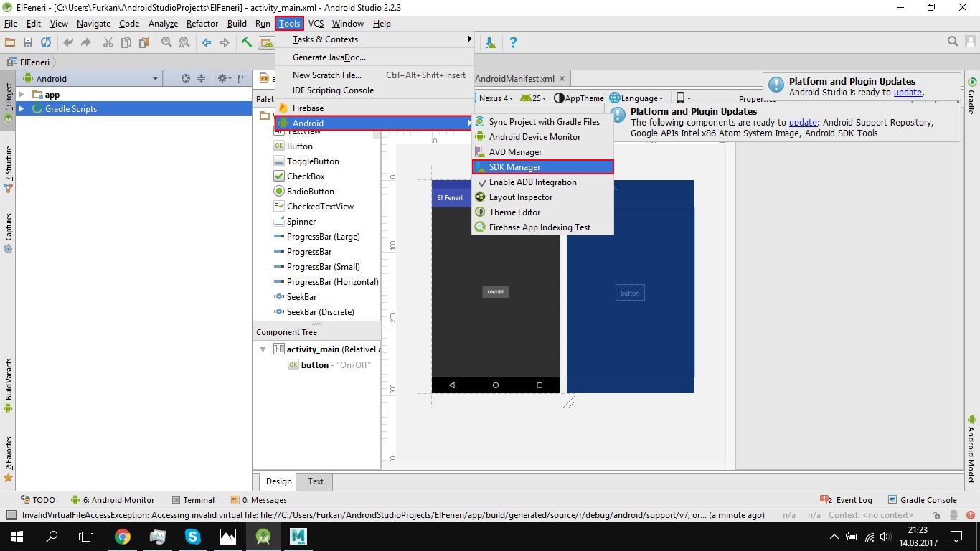
Task: Click the Cut scissors icon
Action: [108, 42]
